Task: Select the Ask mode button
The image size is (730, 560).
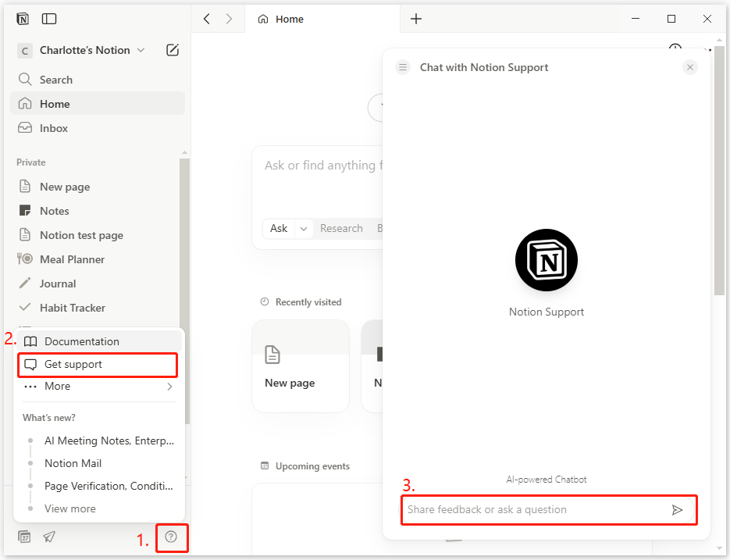Action: coord(279,228)
